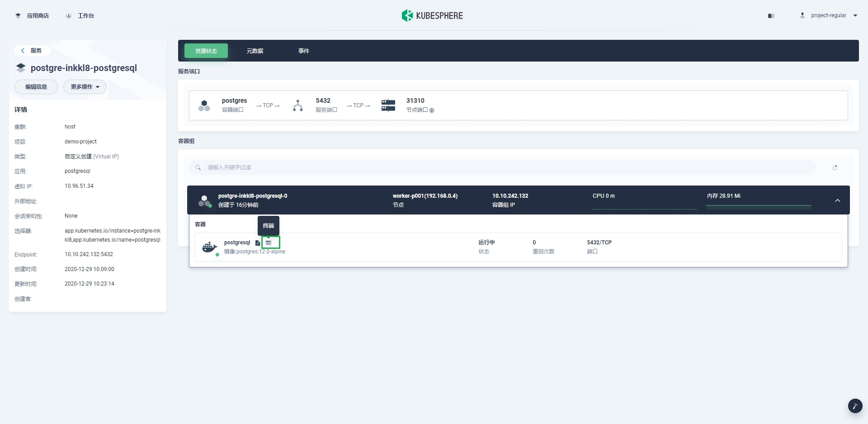Collapse the postgre-inkkl8-postgresql-0 pod row
Viewport: 868px width, 424px height.
coord(838,200)
